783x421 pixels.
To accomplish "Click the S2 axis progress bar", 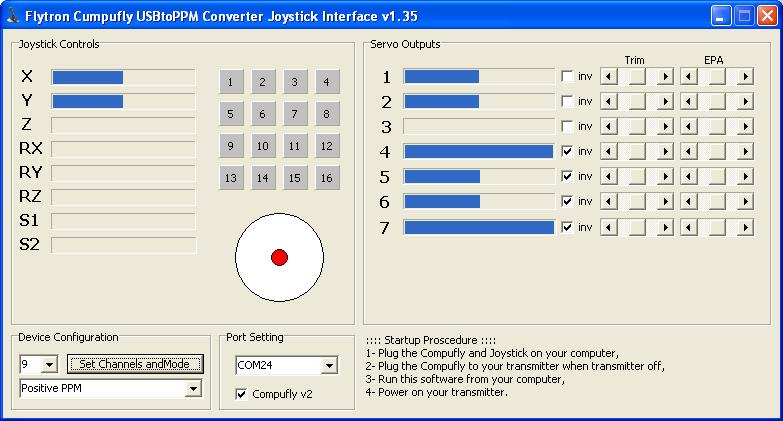I will pyautogui.click(x=123, y=245).
